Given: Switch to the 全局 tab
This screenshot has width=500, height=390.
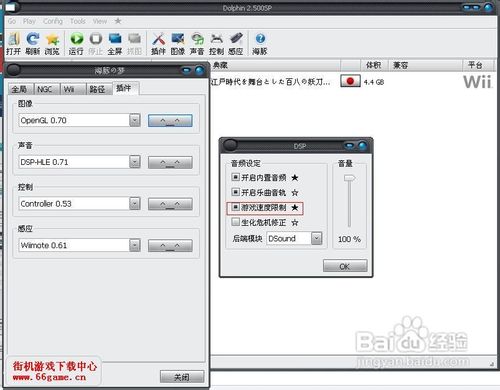Looking at the screenshot, I should 20,89.
